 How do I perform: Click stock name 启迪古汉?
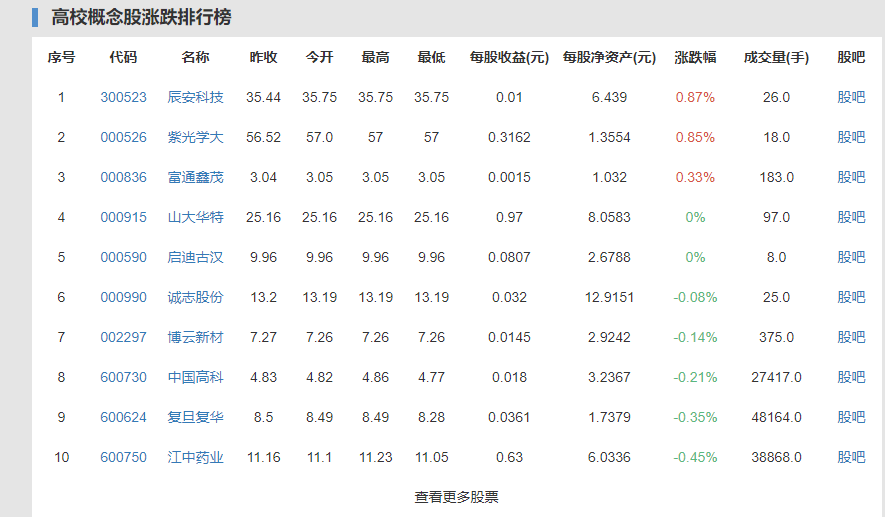(x=195, y=257)
